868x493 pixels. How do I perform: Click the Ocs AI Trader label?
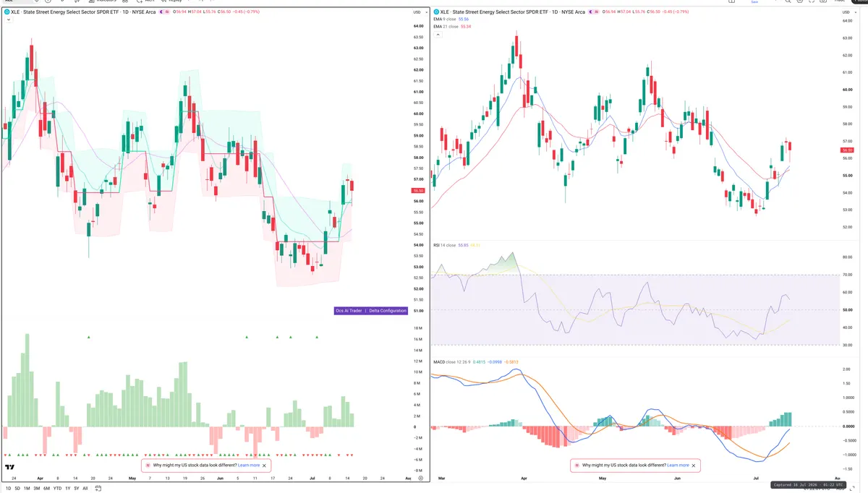click(x=349, y=311)
